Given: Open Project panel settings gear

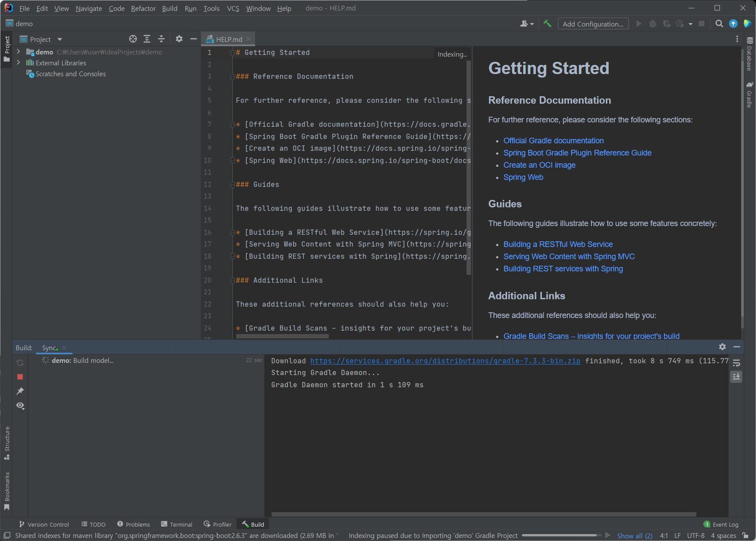Looking at the screenshot, I should pyautogui.click(x=179, y=39).
